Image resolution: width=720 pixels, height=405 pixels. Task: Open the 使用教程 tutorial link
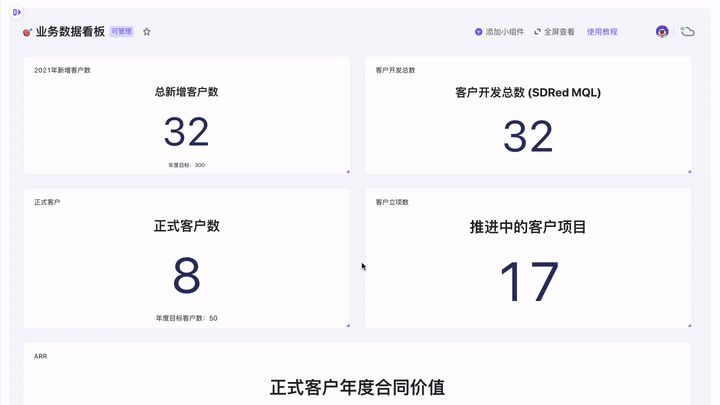click(x=602, y=32)
